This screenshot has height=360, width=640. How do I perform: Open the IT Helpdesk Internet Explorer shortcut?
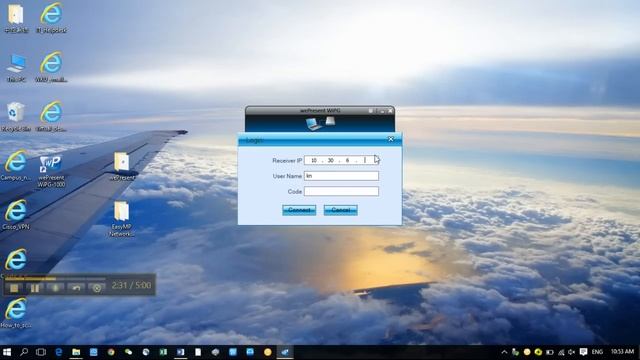(x=51, y=18)
